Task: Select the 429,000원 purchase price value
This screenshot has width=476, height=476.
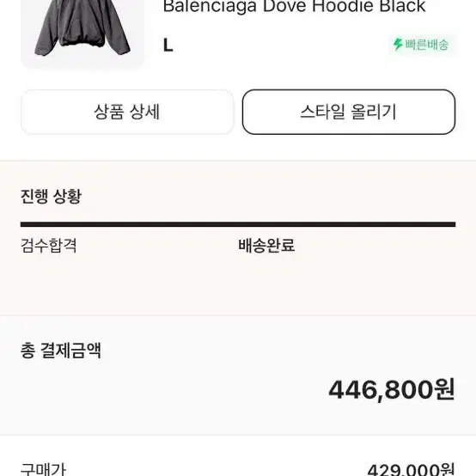Action: (411, 469)
